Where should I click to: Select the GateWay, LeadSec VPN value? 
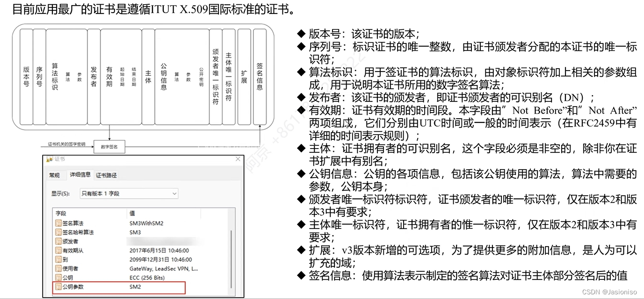(x=164, y=269)
